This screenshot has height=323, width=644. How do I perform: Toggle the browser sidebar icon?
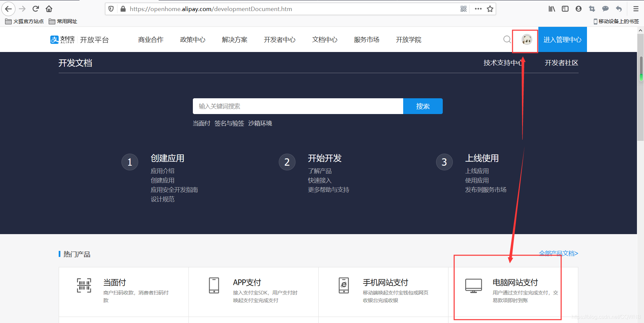click(565, 9)
